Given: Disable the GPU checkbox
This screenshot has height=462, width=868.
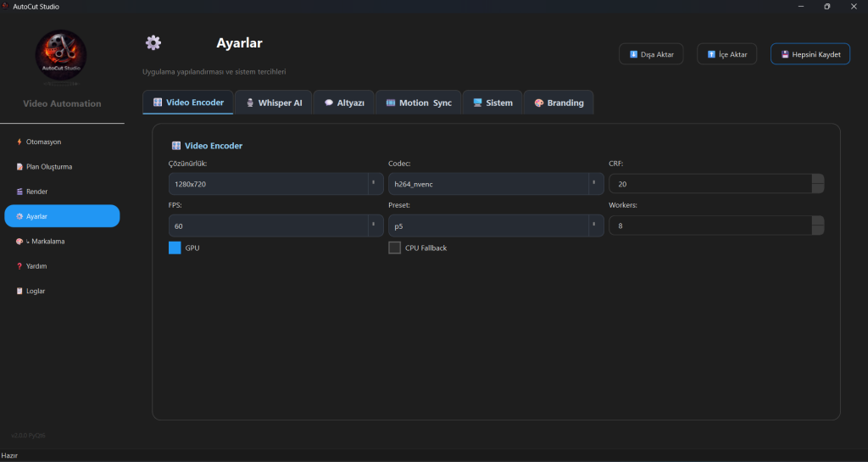Looking at the screenshot, I should click(x=175, y=248).
